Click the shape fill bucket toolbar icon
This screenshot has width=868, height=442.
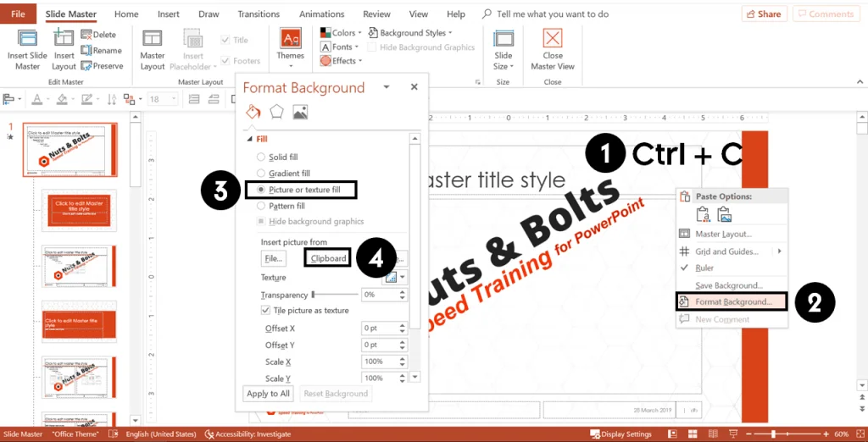point(61,100)
